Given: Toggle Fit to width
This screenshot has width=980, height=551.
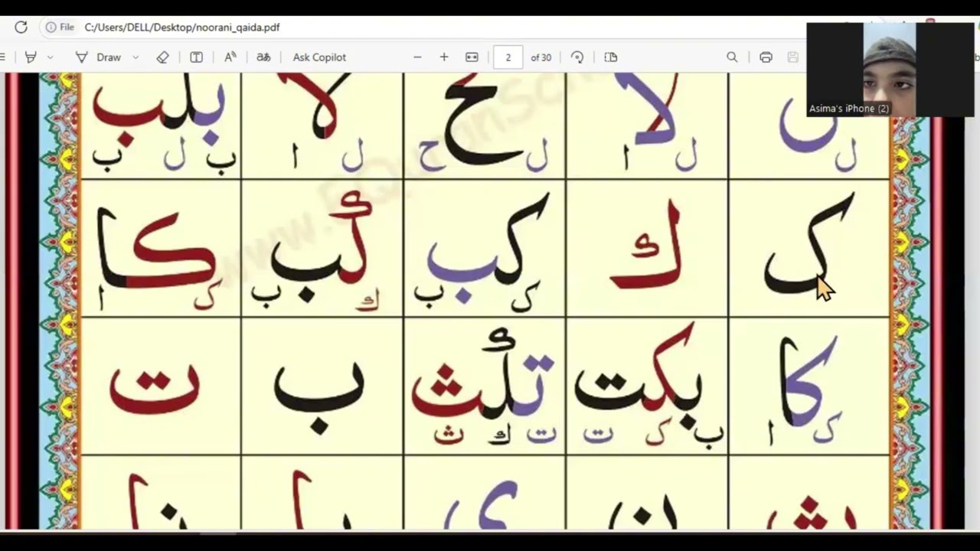Looking at the screenshot, I should pos(472,57).
